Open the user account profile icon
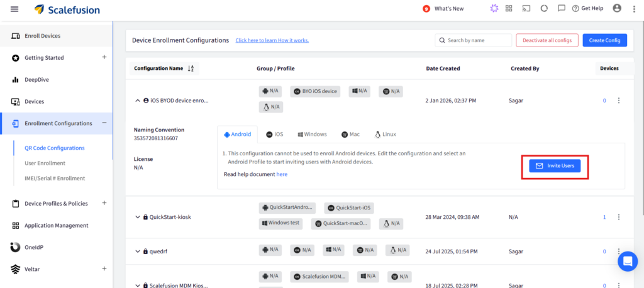 [x=617, y=8]
